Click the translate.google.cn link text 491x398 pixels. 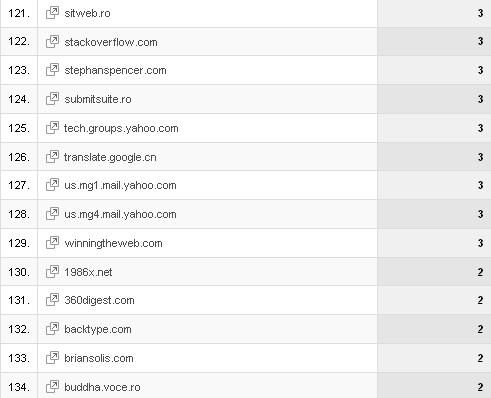(110, 157)
